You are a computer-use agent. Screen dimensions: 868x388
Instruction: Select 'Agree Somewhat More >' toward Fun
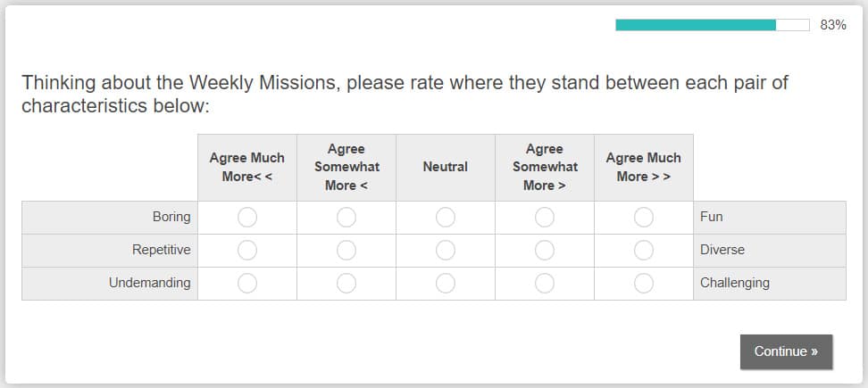coord(545,218)
